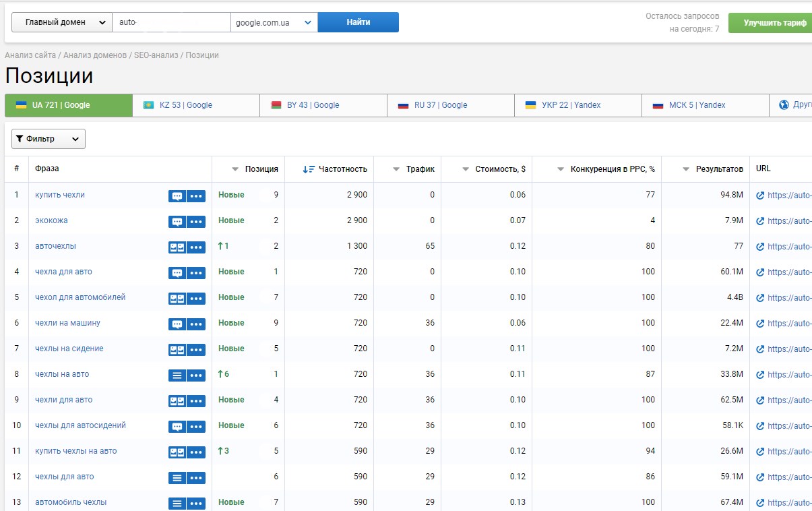Switch to KZ 53 | Google tab

click(196, 105)
